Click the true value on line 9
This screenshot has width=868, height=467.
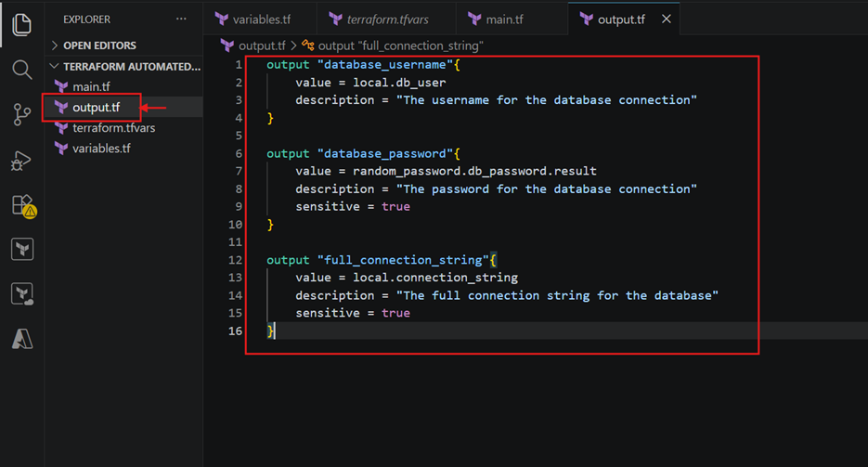(395, 206)
